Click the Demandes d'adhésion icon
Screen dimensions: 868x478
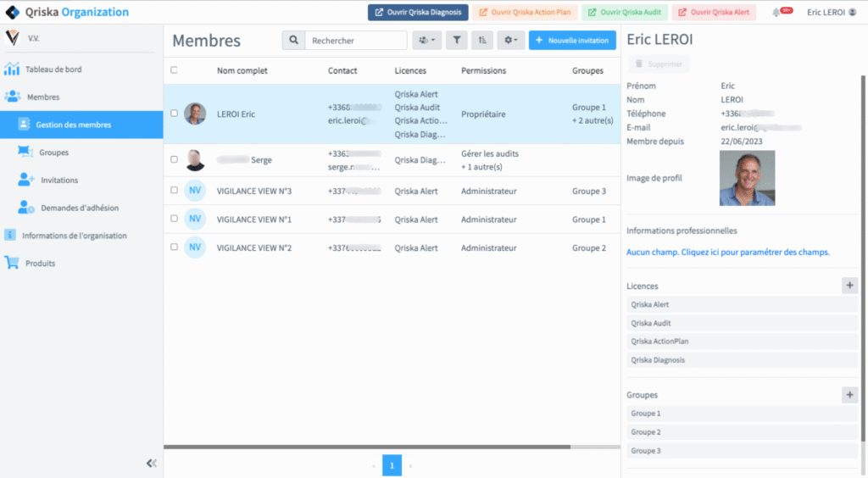(26, 208)
